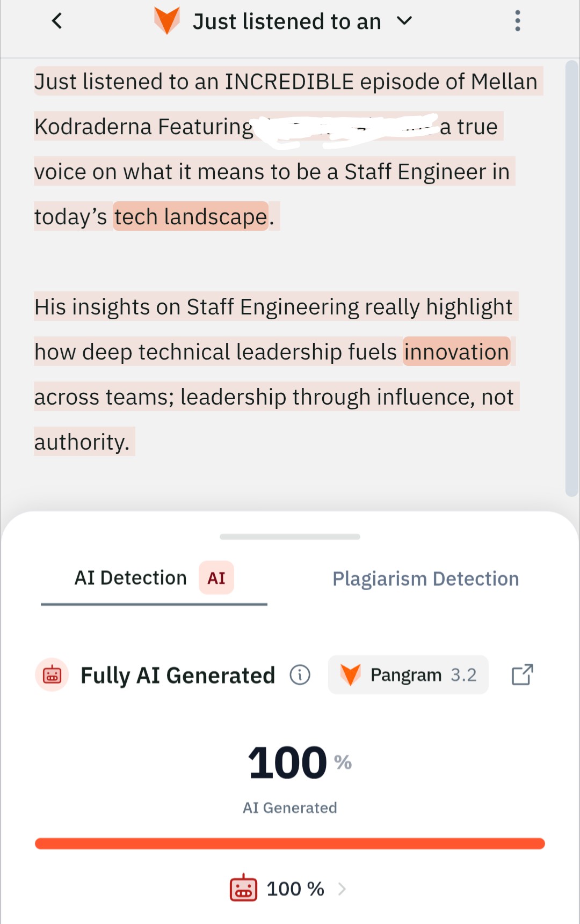The width and height of the screenshot is (580, 924).
Task: Open the external link icon next to Pangram
Action: (x=522, y=674)
